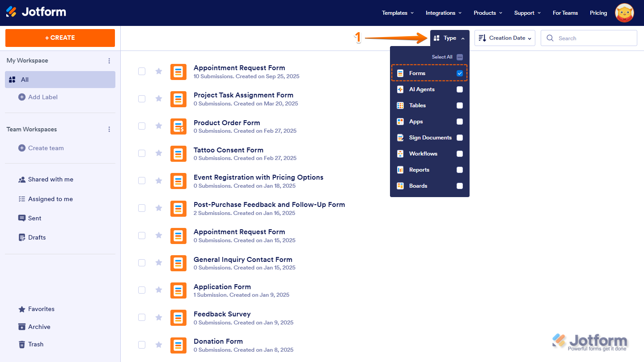Click the Select All option in Type menu
644x362 pixels.
point(442,57)
